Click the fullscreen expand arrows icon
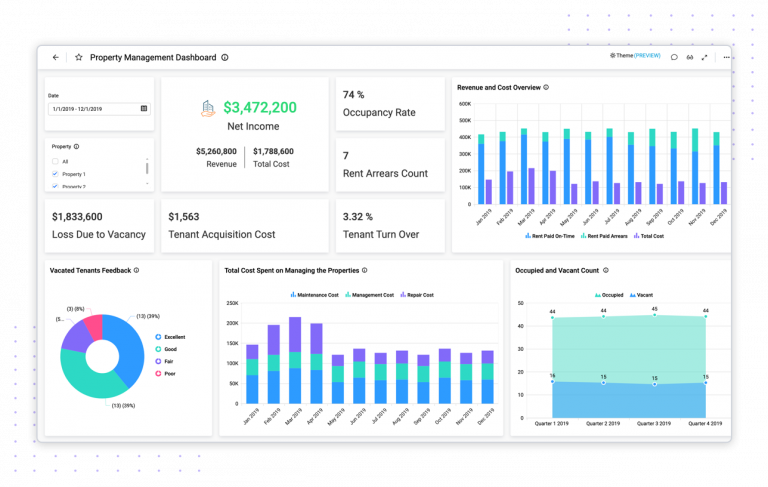This screenshot has height=487, width=768. pyautogui.click(x=704, y=57)
